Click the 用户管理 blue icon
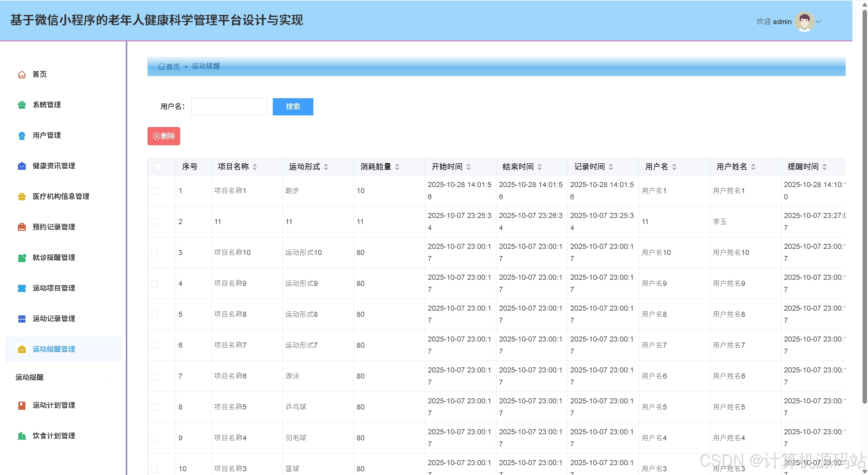This screenshot has height=475, width=868. click(x=22, y=135)
